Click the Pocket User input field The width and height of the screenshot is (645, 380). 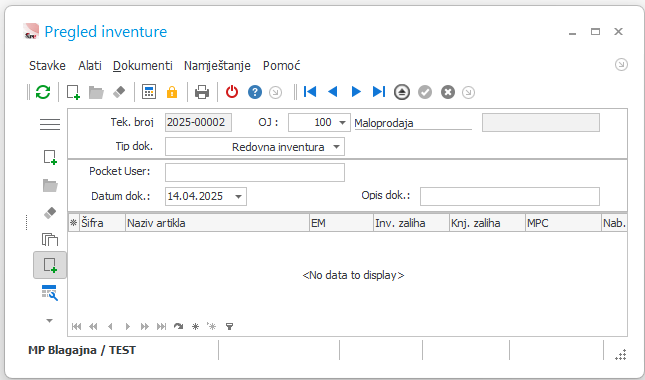pos(255,172)
